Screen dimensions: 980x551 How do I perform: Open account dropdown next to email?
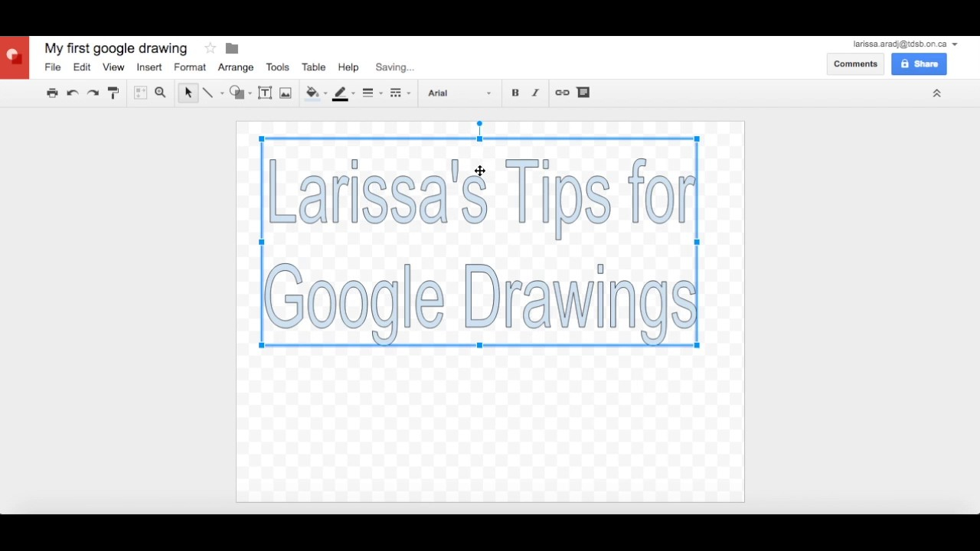[x=955, y=44]
